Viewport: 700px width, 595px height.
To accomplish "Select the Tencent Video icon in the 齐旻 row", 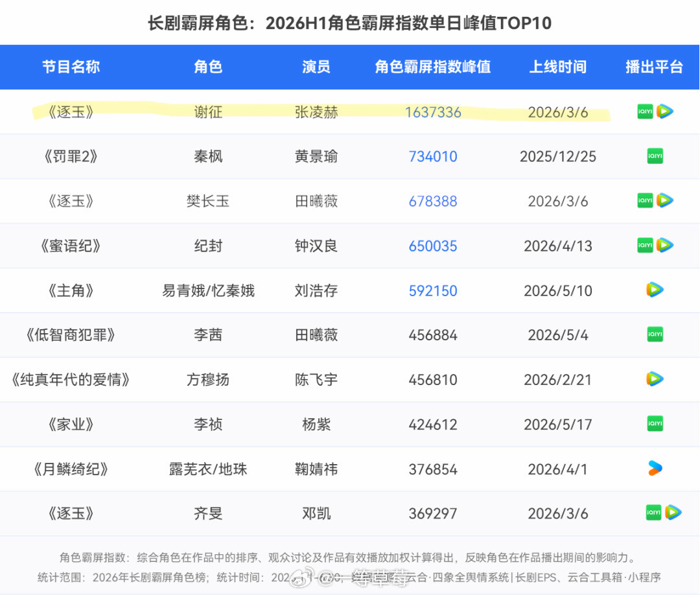I will click(673, 513).
